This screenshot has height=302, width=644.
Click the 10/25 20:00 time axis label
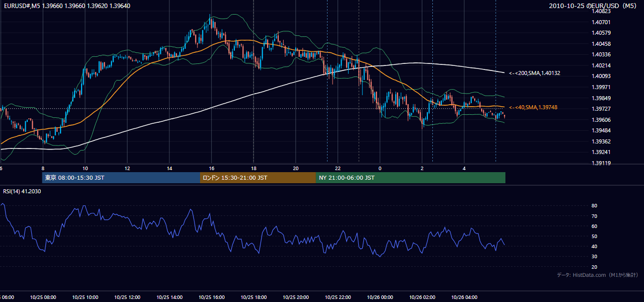[x=296, y=297]
